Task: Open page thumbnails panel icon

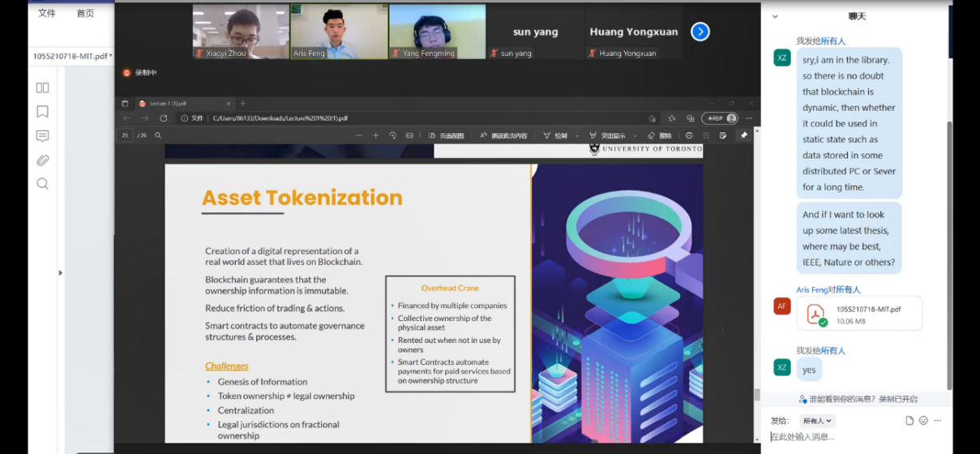Action: (x=43, y=88)
